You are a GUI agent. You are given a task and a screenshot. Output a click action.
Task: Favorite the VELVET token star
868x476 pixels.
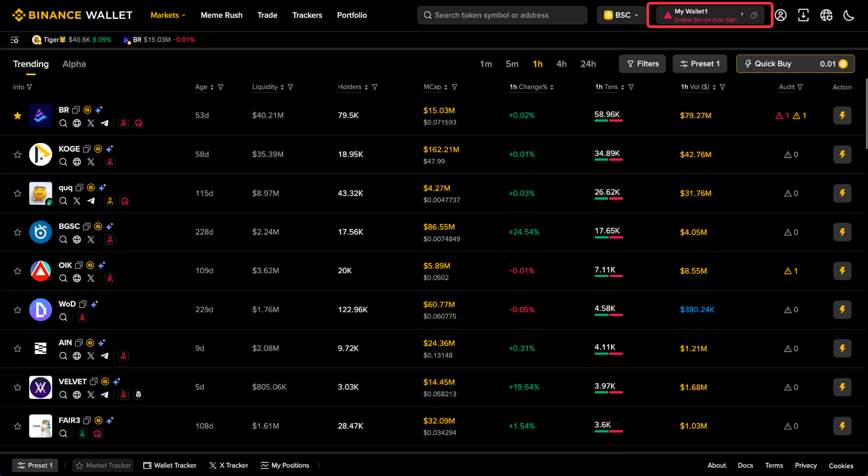tap(17, 387)
